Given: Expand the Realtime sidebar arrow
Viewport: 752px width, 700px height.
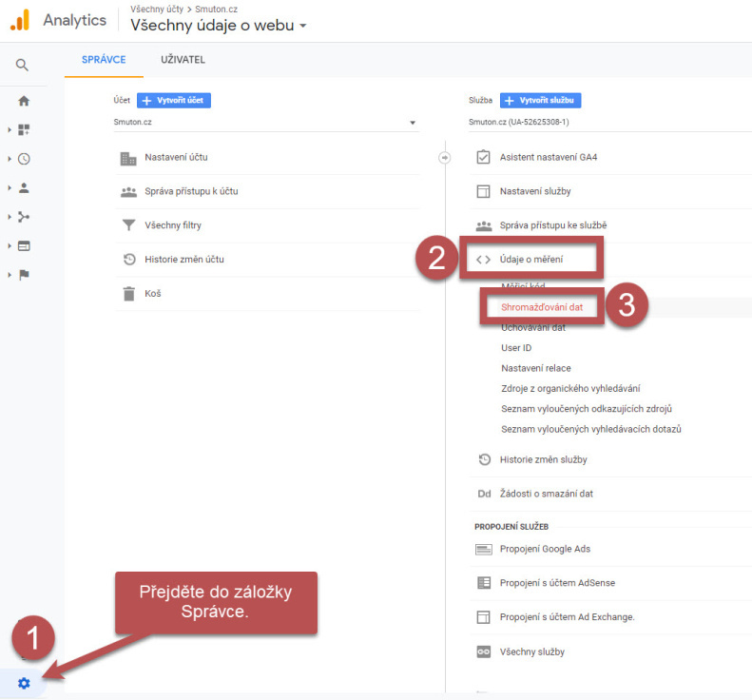Looking at the screenshot, I should [10, 159].
